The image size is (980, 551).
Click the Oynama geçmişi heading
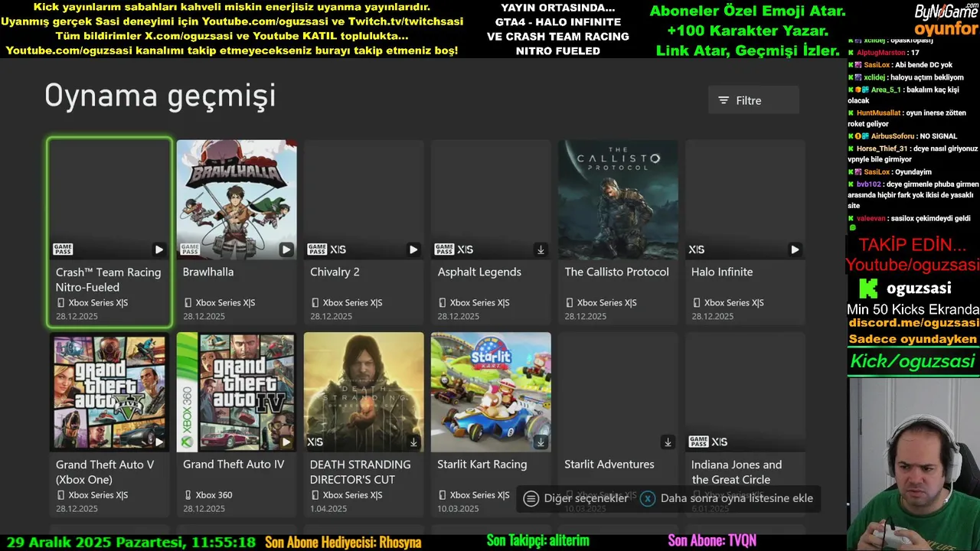pos(160,96)
